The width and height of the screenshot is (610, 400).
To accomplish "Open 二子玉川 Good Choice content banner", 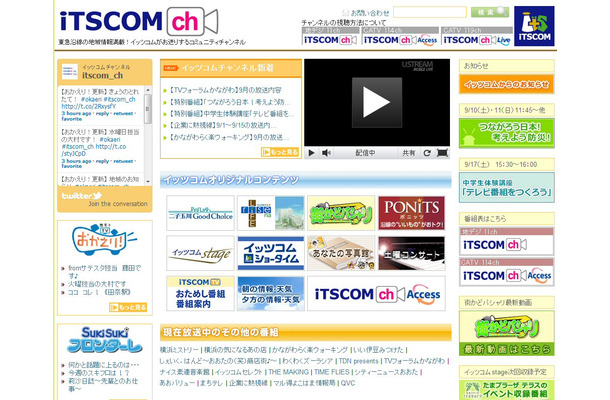I will tap(200, 213).
